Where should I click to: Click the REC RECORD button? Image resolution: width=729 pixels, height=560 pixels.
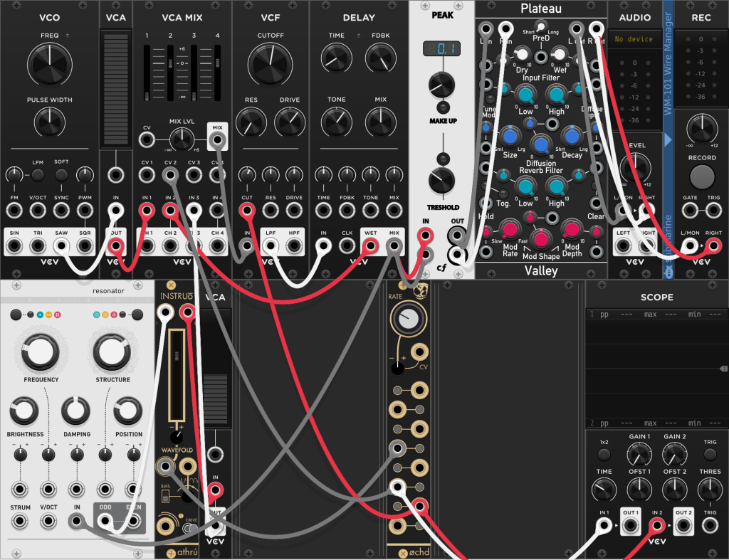(701, 176)
